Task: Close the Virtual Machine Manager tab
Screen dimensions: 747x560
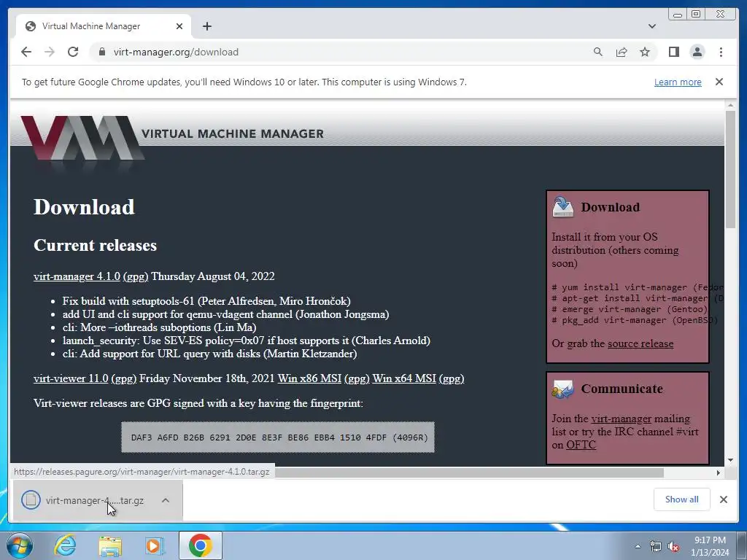Action: 179,26
